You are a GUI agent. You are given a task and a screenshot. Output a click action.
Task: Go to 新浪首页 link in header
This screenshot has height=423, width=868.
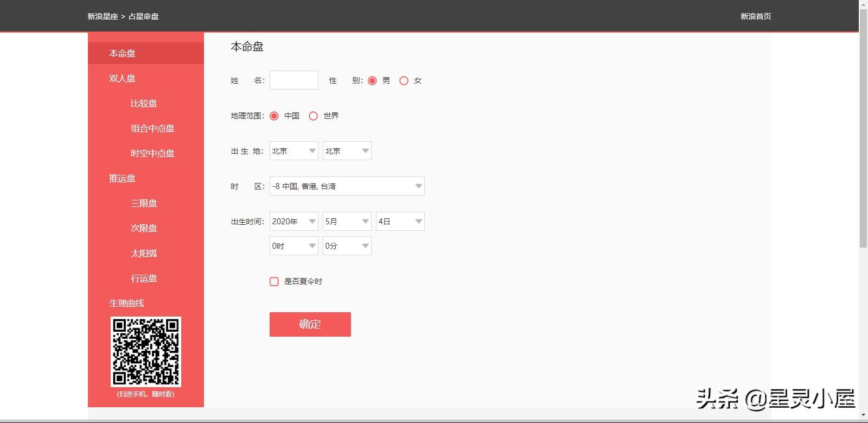[755, 16]
